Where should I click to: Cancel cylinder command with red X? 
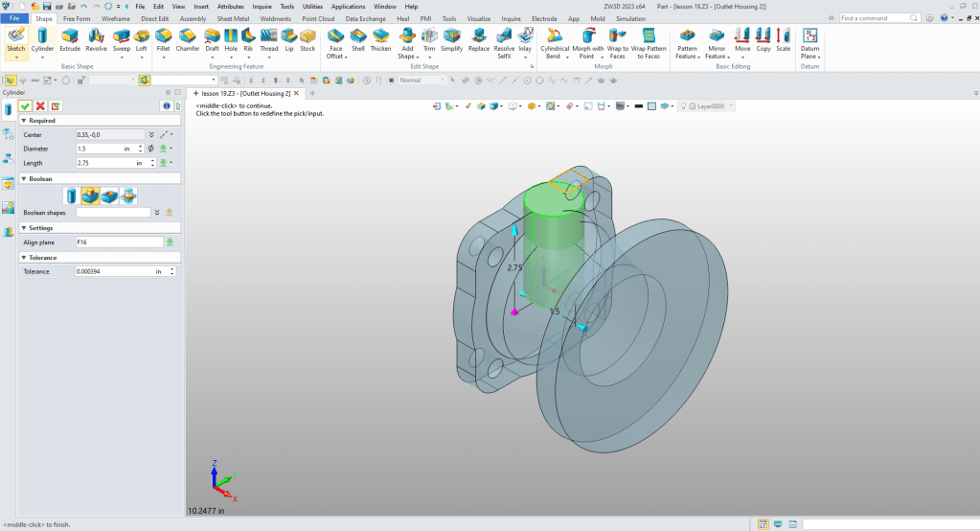(40, 105)
